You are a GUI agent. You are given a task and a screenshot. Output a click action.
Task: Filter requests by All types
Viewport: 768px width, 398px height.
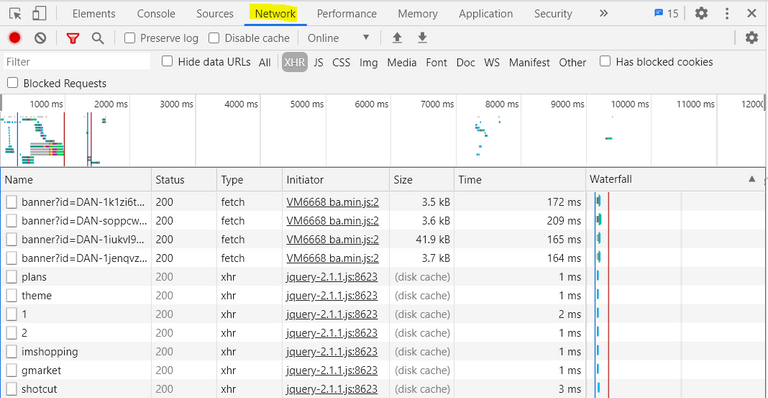[264, 62]
